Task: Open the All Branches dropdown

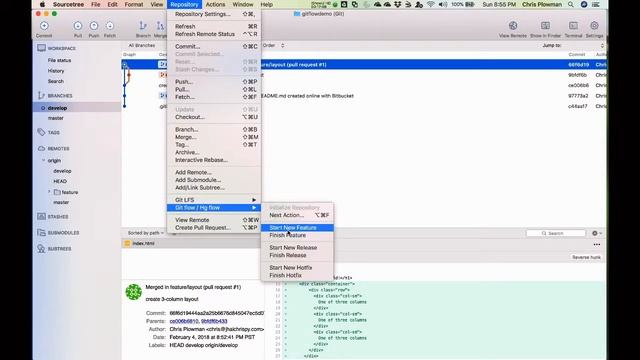Action: click(x=142, y=45)
